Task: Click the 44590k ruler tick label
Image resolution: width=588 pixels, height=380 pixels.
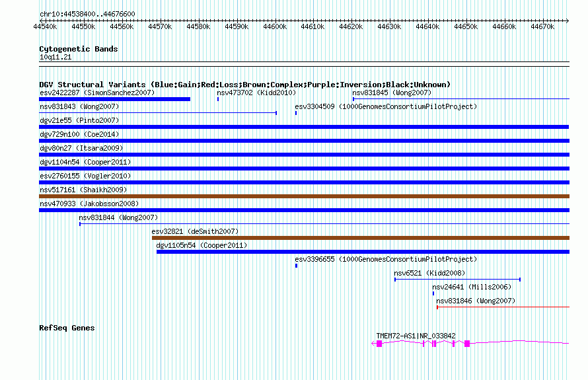Action: click(x=237, y=26)
